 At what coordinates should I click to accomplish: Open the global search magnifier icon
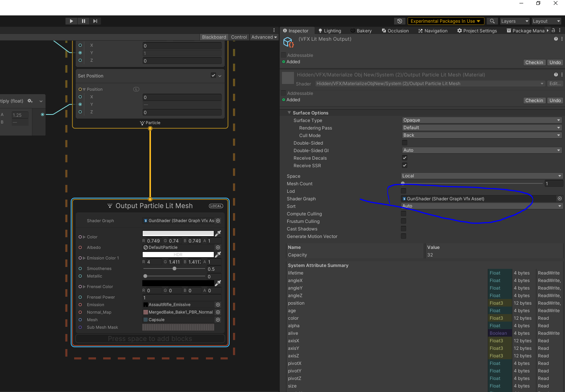[x=492, y=21]
